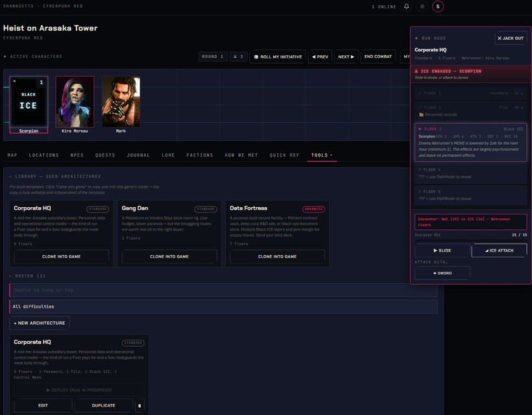
Task: Collapse the Roster (1) section
Action: pyautogui.click(x=27, y=276)
